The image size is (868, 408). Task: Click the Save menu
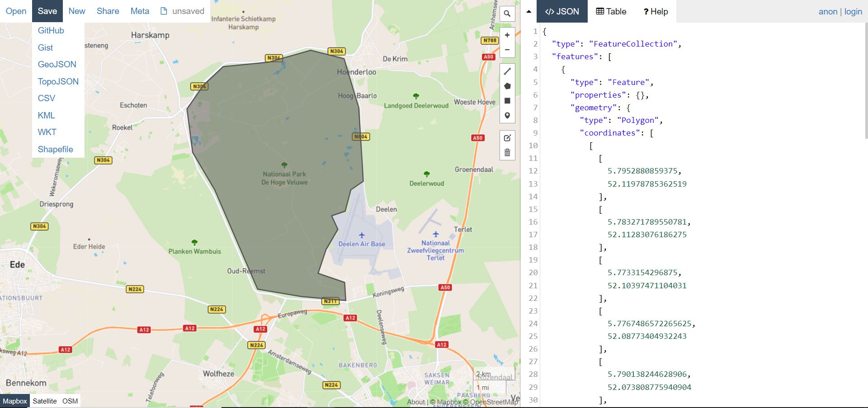tap(47, 11)
